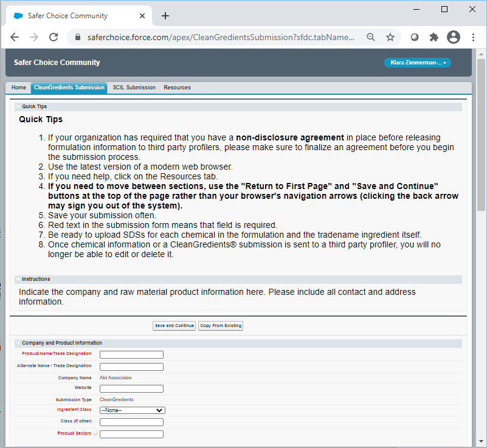Click the Product Sectors input field
487x448 pixels.
131,434
